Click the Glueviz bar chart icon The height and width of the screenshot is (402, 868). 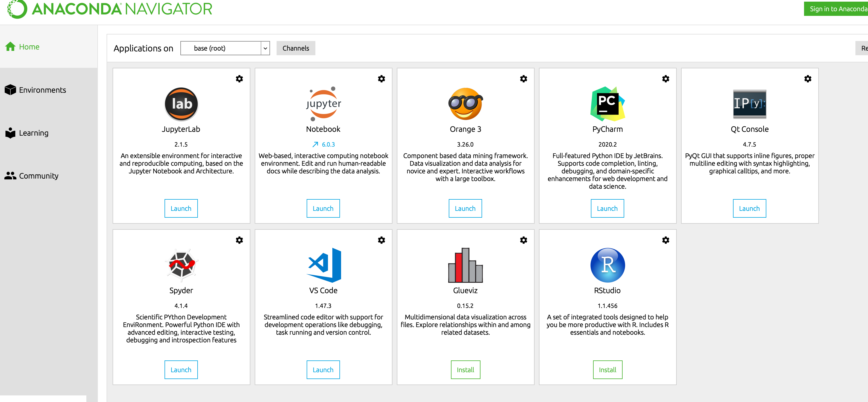coord(465,265)
